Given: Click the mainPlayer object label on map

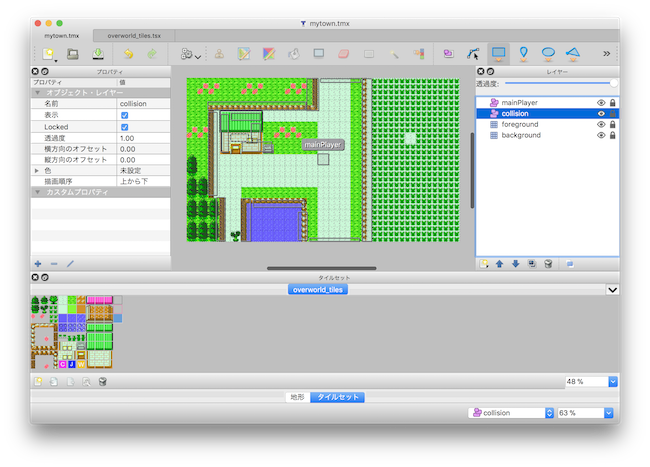Looking at the screenshot, I should click(323, 145).
